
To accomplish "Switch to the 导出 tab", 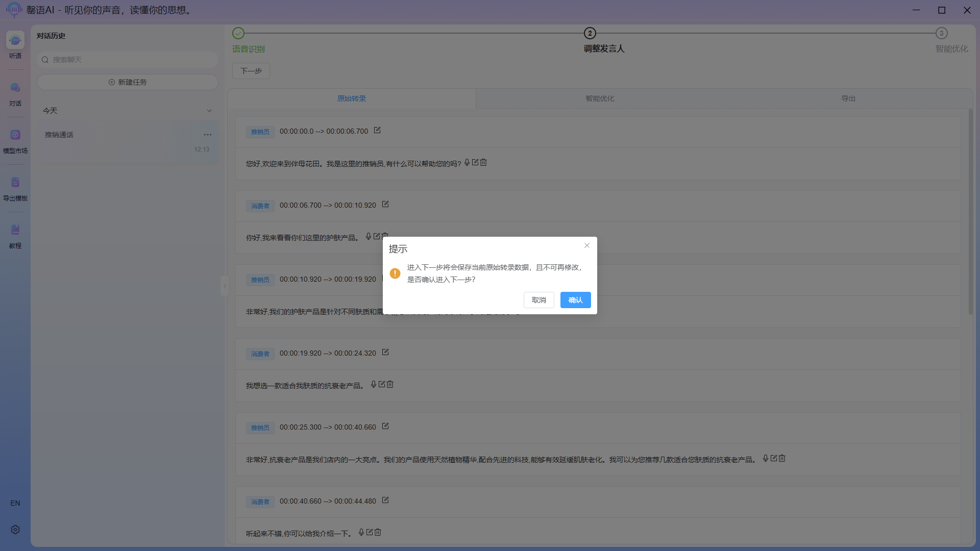I will click(x=848, y=98).
